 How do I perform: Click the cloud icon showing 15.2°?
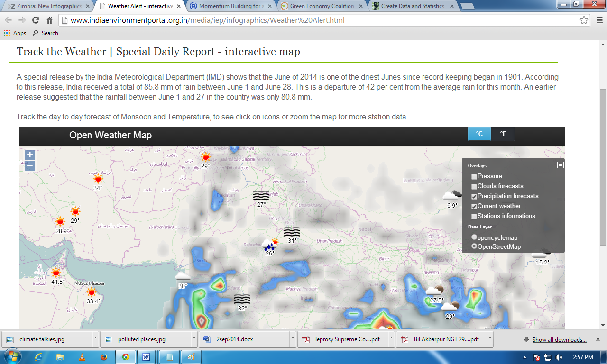pyautogui.click(x=542, y=254)
